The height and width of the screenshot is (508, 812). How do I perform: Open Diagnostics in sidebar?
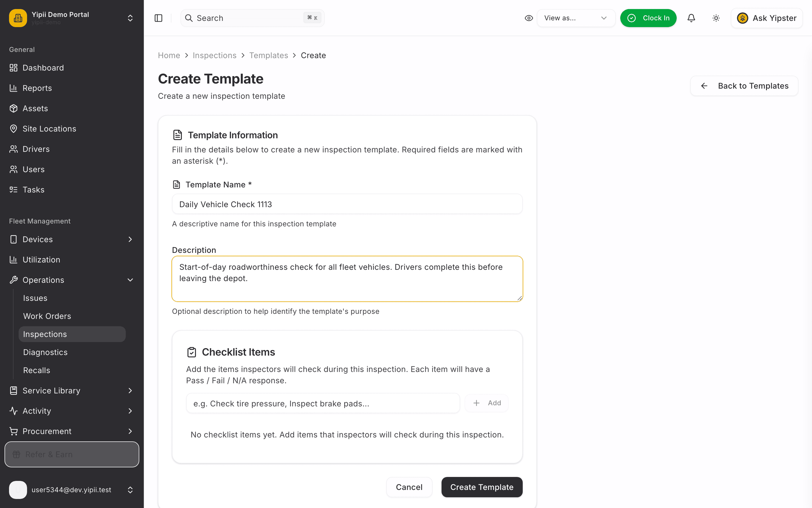72,352
